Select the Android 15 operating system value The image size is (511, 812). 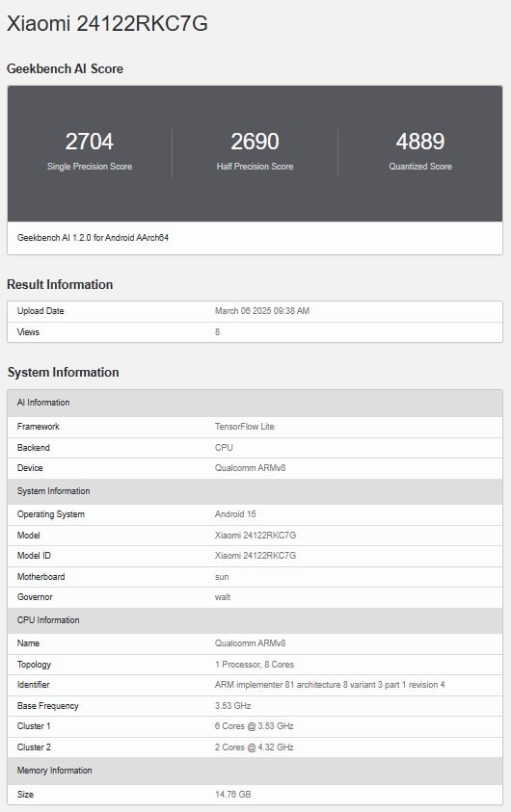(235, 514)
